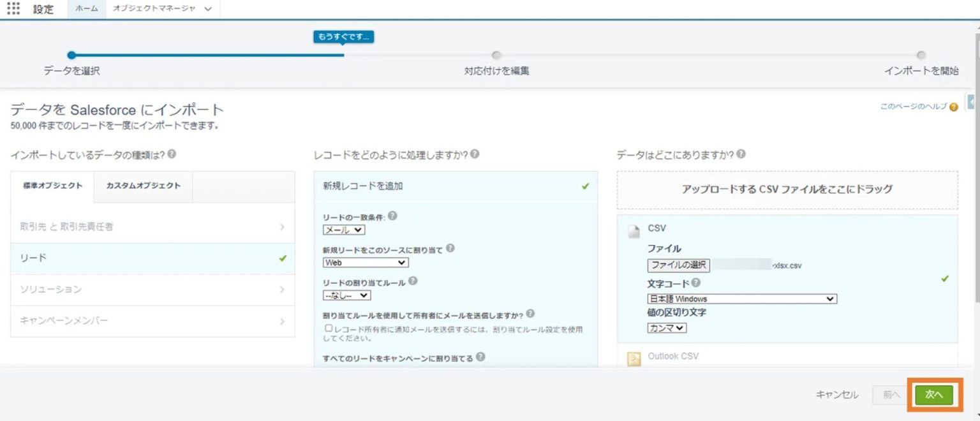Open the 値の区切り文字 カンマ dropdown
This screenshot has height=421, width=980.
pos(667,328)
